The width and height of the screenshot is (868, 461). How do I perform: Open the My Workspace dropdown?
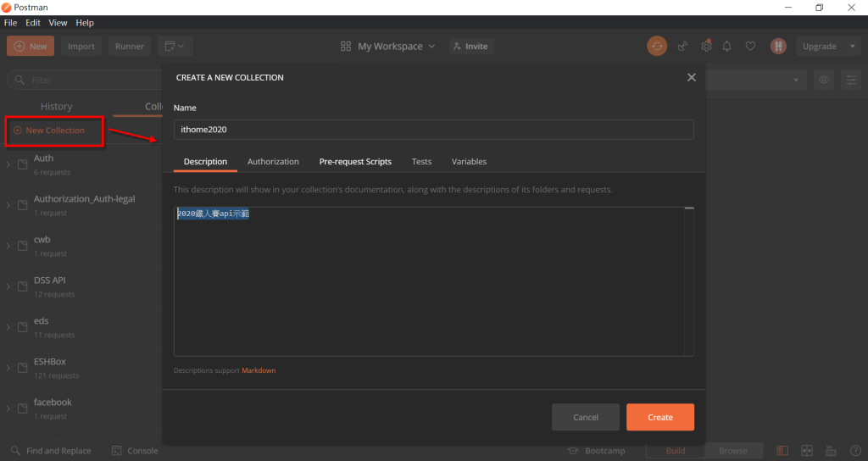click(x=388, y=47)
